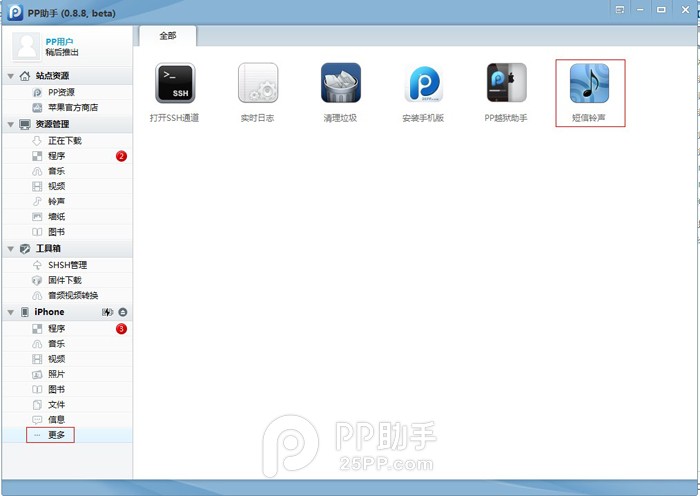Close the PP助手 window
This screenshot has width=700, height=496.
coord(685,10)
